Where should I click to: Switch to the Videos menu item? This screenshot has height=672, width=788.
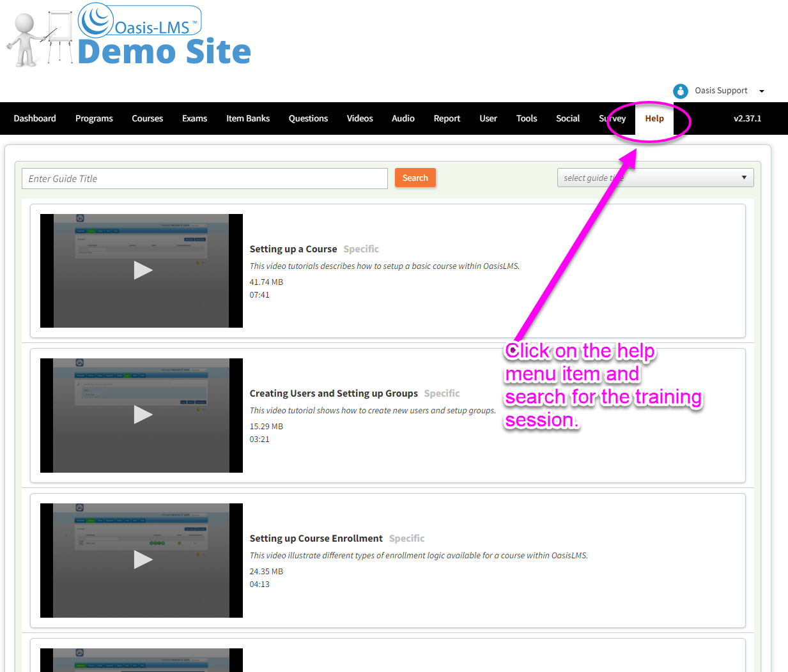click(x=359, y=118)
